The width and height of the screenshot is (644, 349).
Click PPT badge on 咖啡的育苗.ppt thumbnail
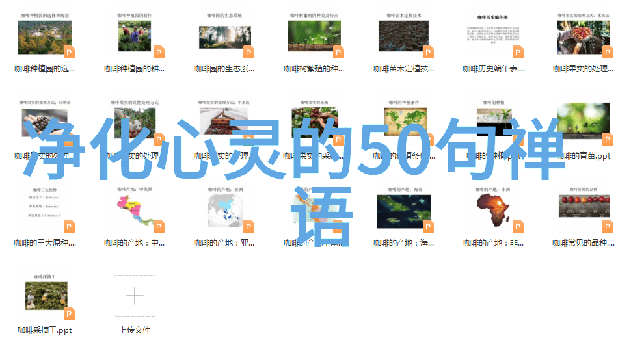click(x=608, y=139)
